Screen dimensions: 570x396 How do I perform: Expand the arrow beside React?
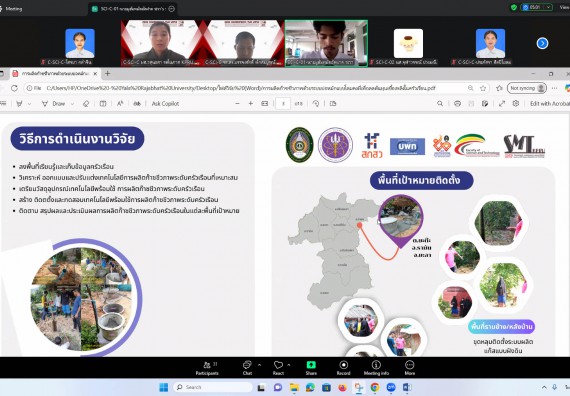click(289, 364)
